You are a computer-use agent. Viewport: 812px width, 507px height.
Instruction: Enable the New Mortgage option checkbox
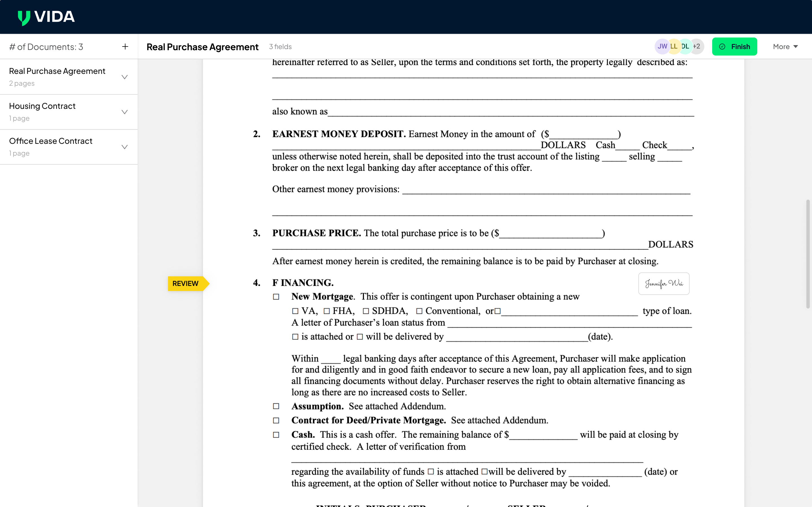click(276, 296)
